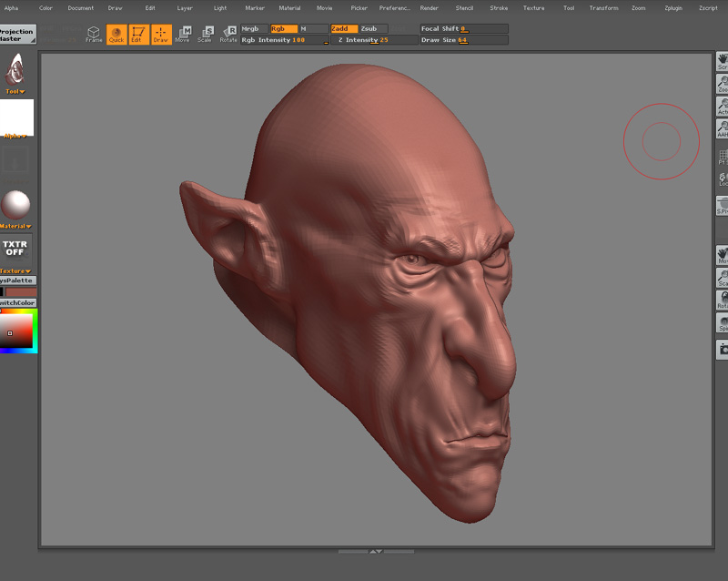Viewport: 728px width, 581px height.
Task: Toggle Edit mode button
Action: click(x=138, y=35)
